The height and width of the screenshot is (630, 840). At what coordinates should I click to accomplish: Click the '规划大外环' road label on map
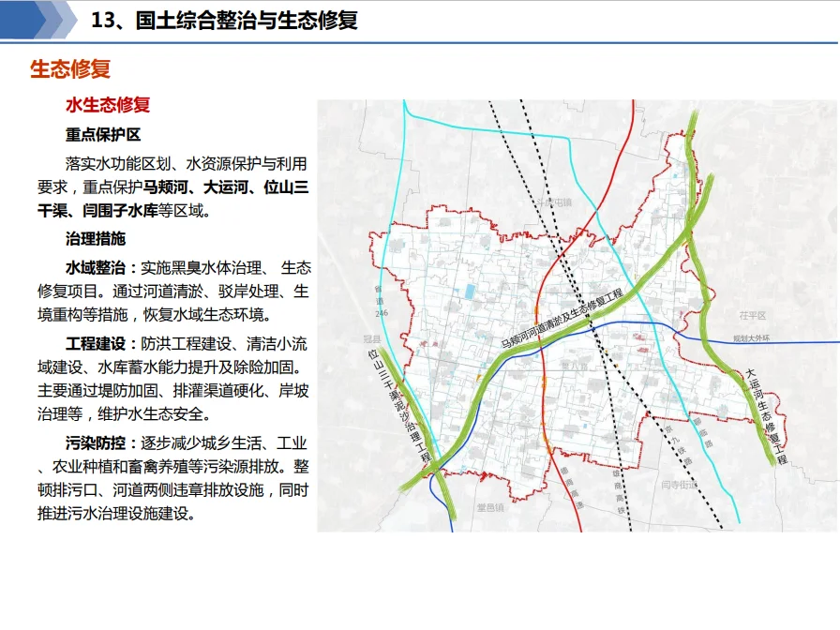tap(752, 338)
